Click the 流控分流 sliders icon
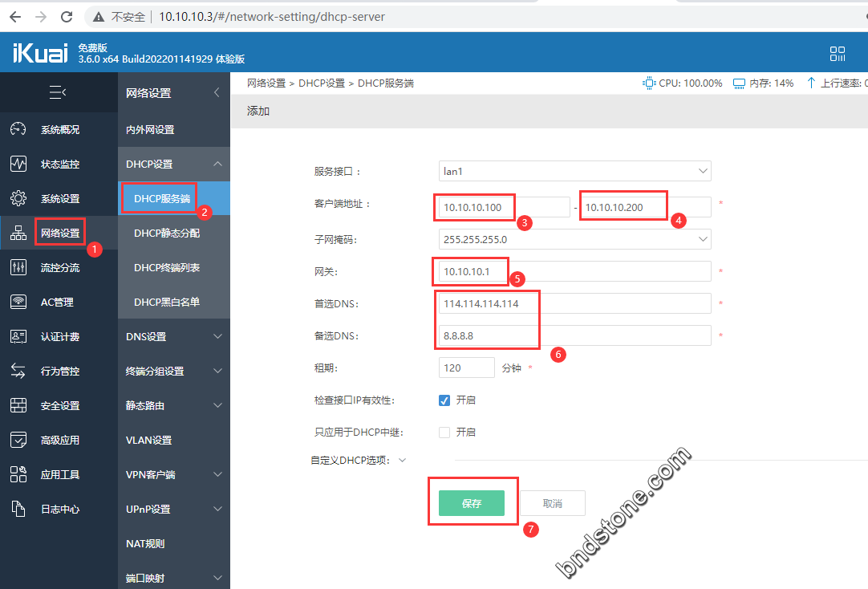Viewport: 868px width, 589px height. [x=18, y=267]
